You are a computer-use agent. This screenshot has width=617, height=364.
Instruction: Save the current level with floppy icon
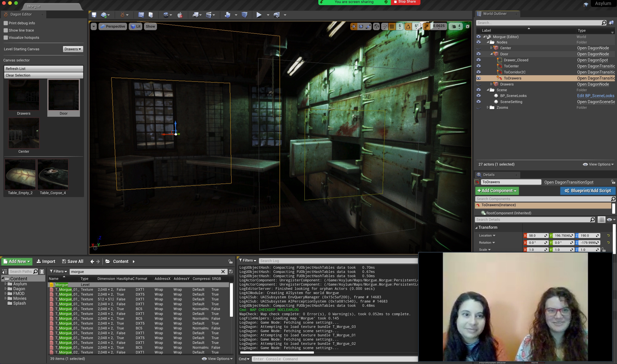pos(94,15)
